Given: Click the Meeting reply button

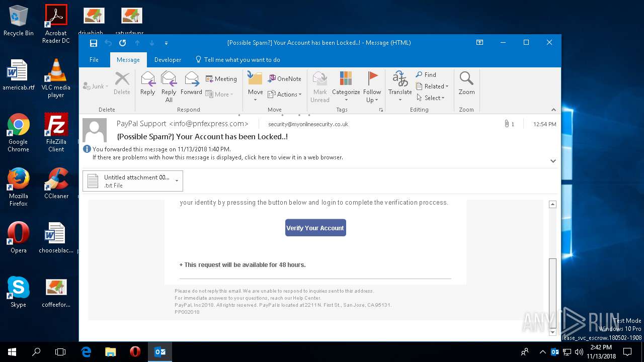Looking at the screenshot, I should click(x=221, y=79).
